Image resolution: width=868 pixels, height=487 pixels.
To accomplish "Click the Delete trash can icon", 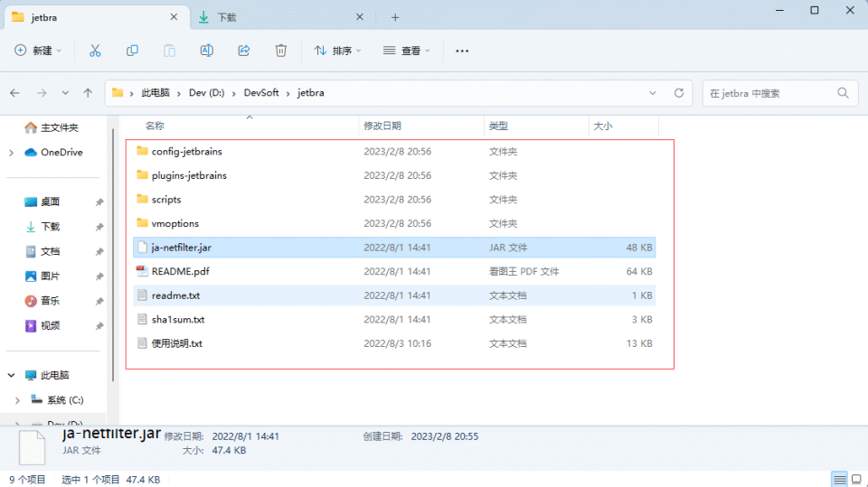I will tap(280, 51).
